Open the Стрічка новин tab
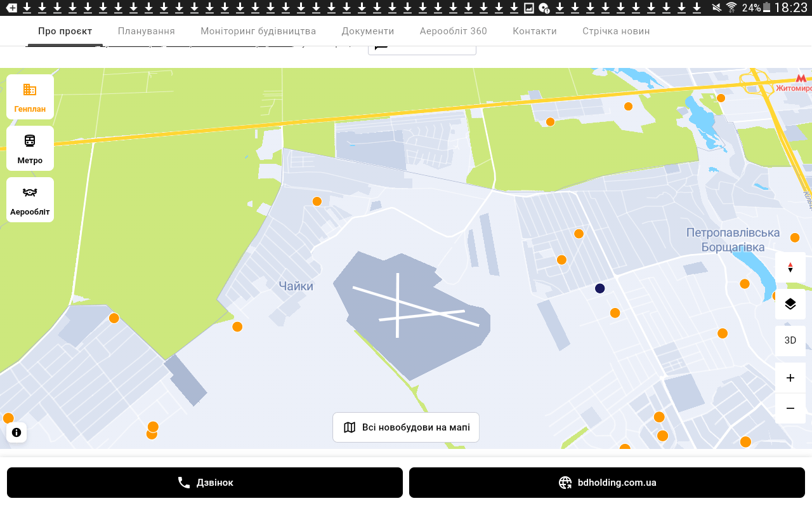The height and width of the screenshot is (508, 812). [616, 31]
